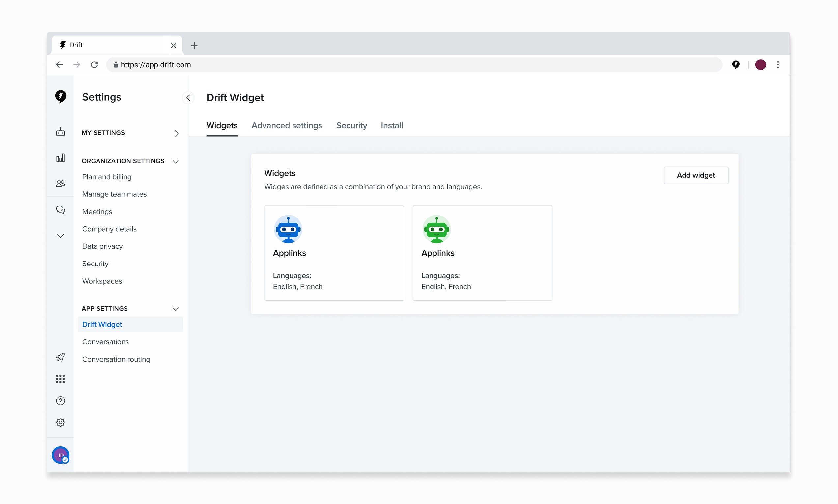Open the bot playbooks icon in sidebar

tap(60, 132)
